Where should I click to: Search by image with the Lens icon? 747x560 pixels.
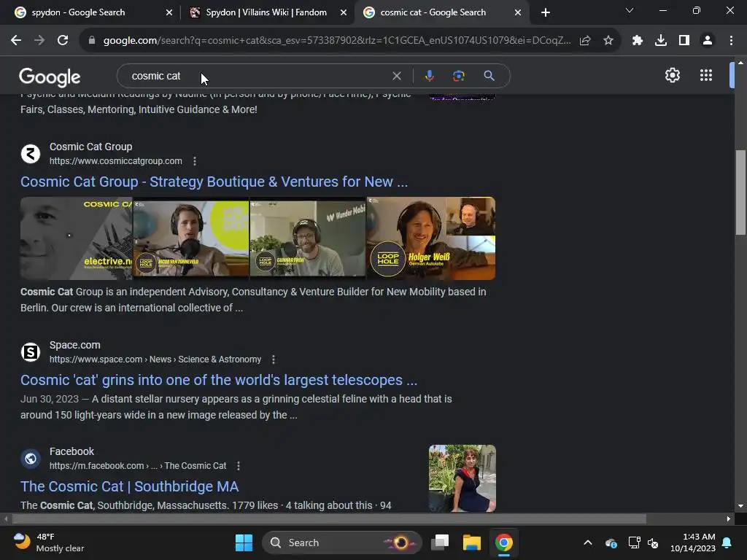click(x=459, y=76)
